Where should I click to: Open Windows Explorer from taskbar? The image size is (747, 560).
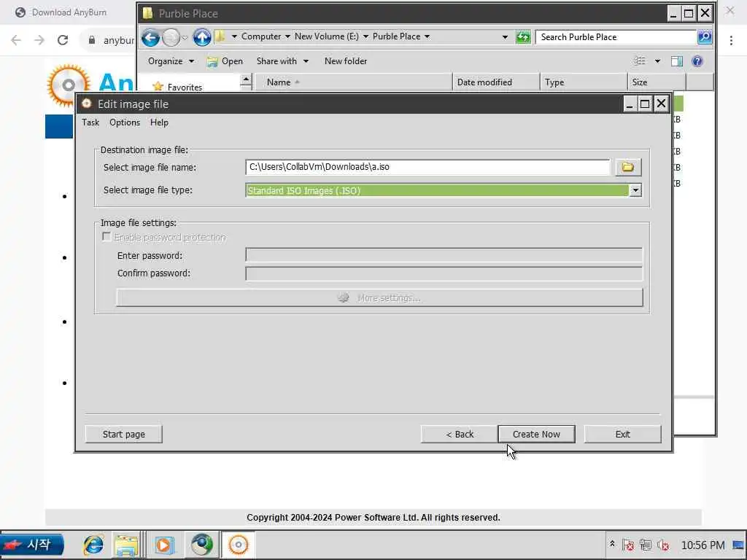125,545
